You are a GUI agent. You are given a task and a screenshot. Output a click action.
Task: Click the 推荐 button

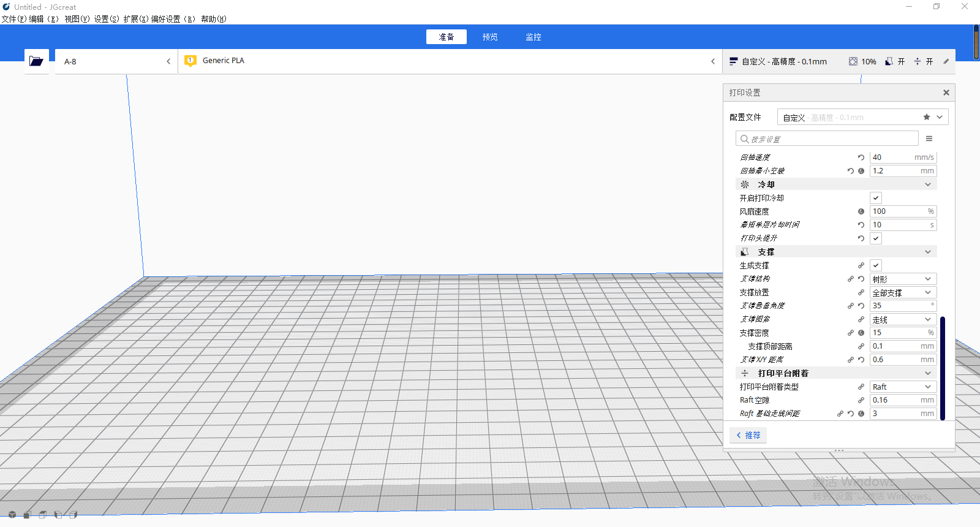click(x=748, y=435)
